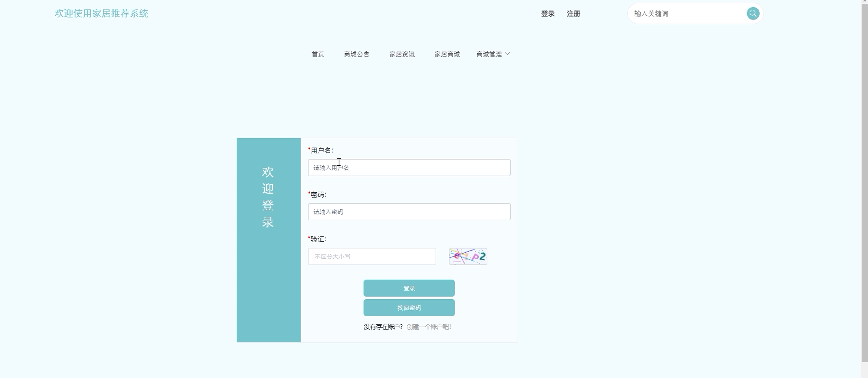Click the 登录 link in header
This screenshot has height=378, width=868.
point(547,14)
